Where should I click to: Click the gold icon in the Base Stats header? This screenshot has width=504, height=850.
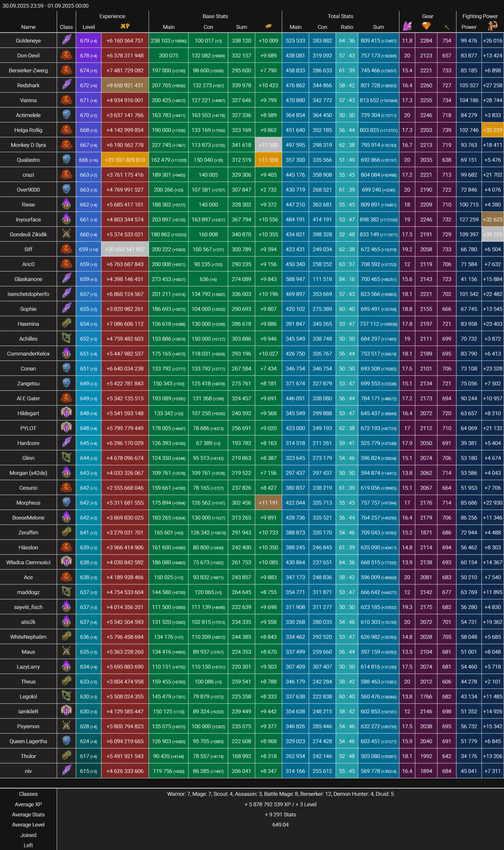point(268,26)
